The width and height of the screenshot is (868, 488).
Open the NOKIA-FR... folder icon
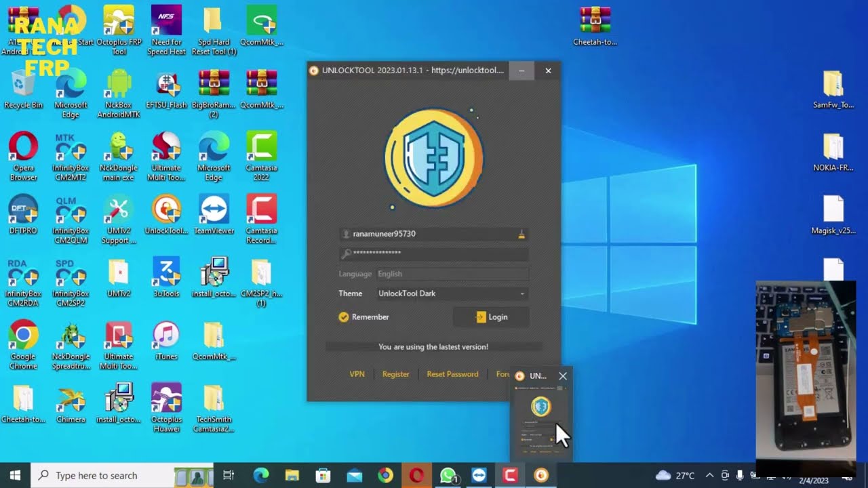coord(833,152)
